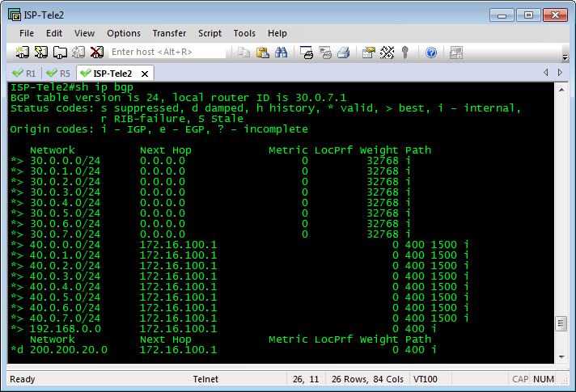This screenshot has width=576, height=392.
Task: Minimize the ISP-Tele2 window
Action: click(x=502, y=15)
